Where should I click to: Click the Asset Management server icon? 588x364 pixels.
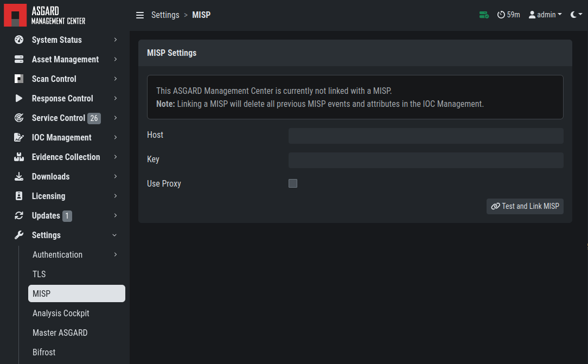pos(19,59)
